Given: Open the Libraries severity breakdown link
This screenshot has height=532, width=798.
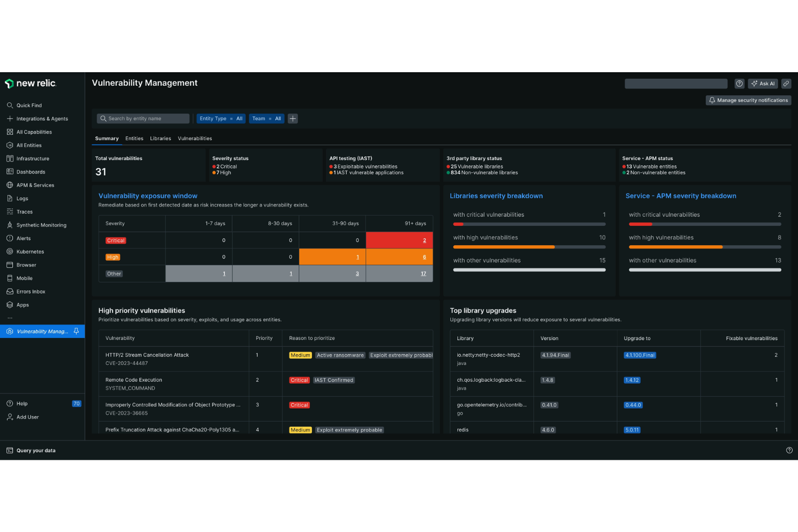Looking at the screenshot, I should [496, 196].
